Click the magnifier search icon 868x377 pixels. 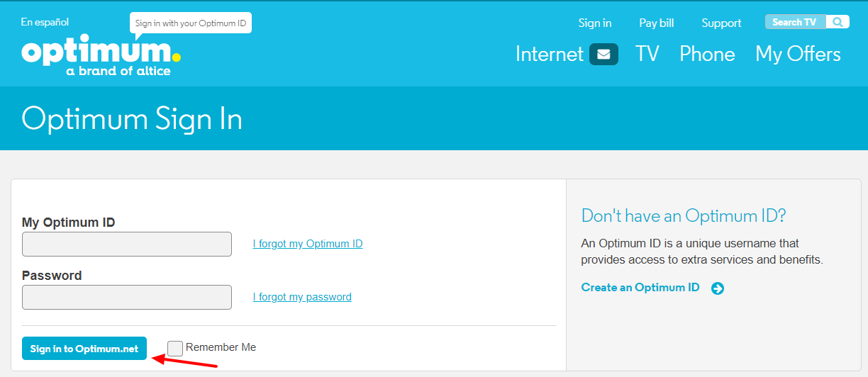(838, 22)
